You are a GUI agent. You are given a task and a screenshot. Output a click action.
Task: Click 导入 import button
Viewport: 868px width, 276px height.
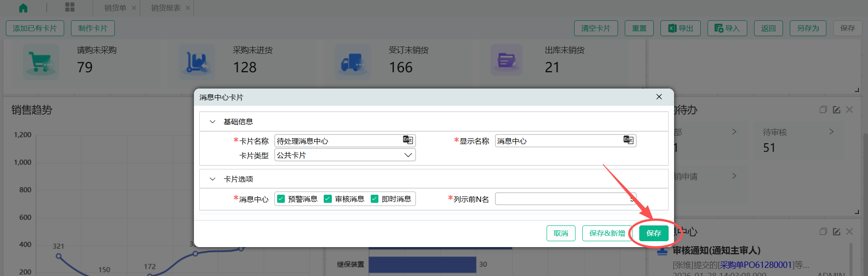click(x=727, y=28)
